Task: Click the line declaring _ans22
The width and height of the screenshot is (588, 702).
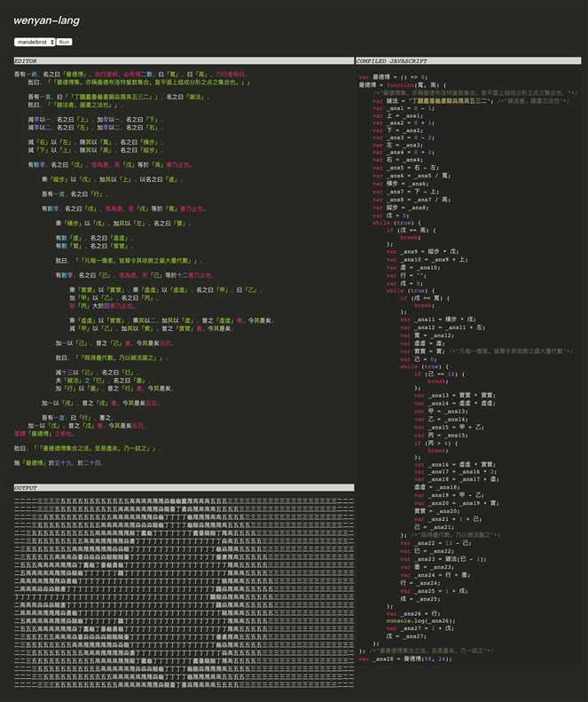Action: [434, 543]
